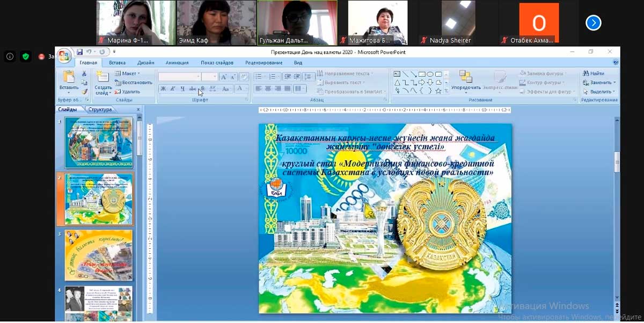The image size is (644, 323).
Task: Click the Office button in PowerPoint
Action: coord(64,56)
